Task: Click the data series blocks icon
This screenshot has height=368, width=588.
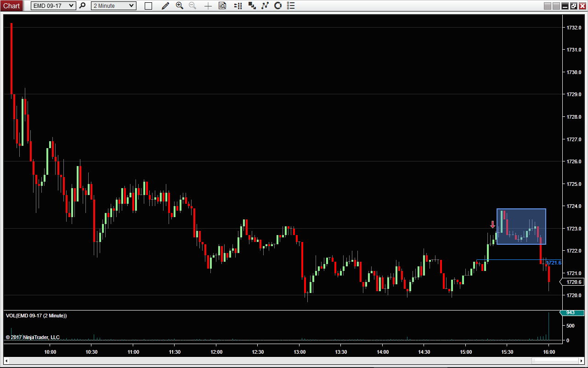Action: (252, 6)
